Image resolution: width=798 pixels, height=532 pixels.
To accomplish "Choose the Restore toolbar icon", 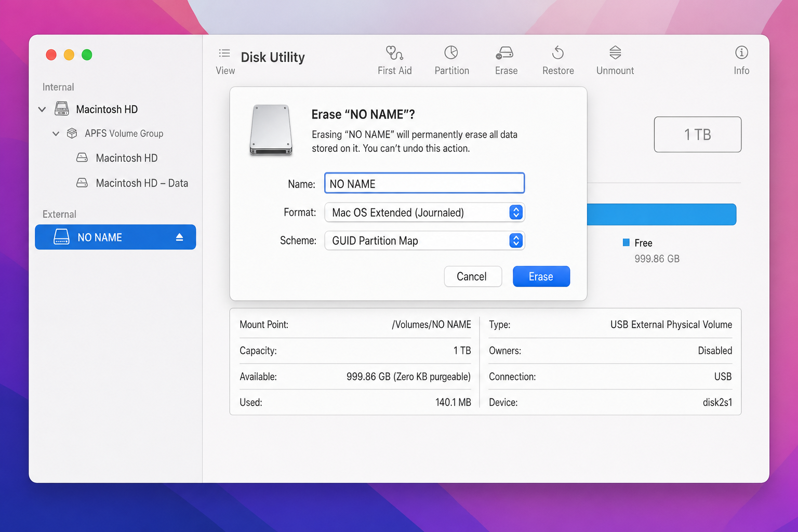I will coord(558,52).
